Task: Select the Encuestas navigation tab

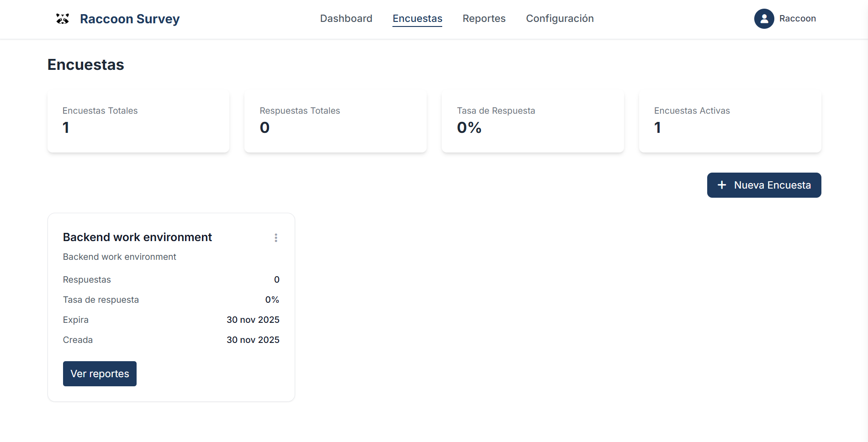Action: tap(417, 19)
